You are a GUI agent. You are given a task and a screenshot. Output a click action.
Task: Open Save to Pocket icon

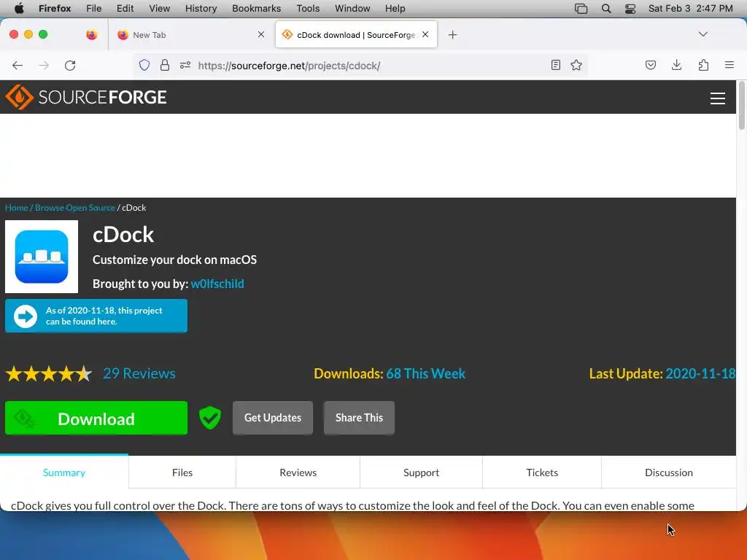[x=650, y=65]
